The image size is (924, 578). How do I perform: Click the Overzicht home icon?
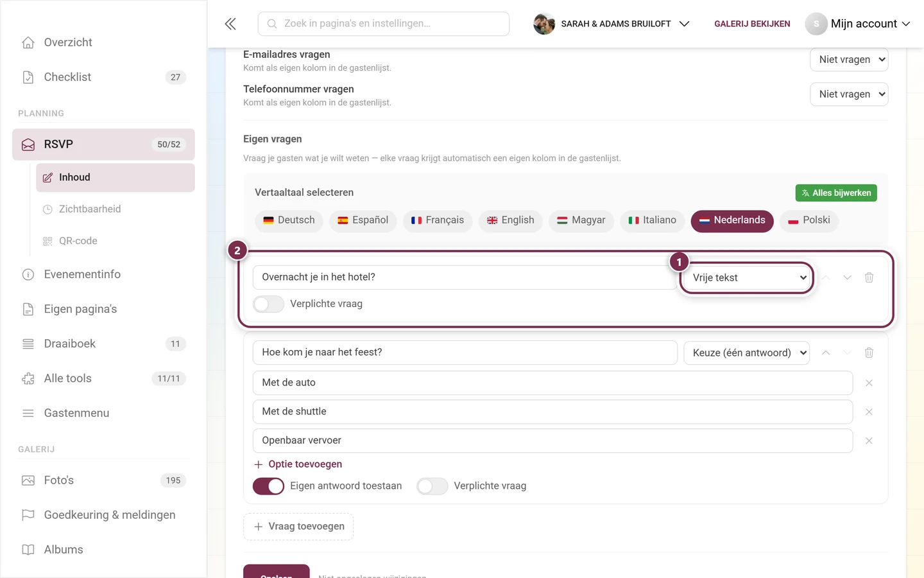[28, 42]
